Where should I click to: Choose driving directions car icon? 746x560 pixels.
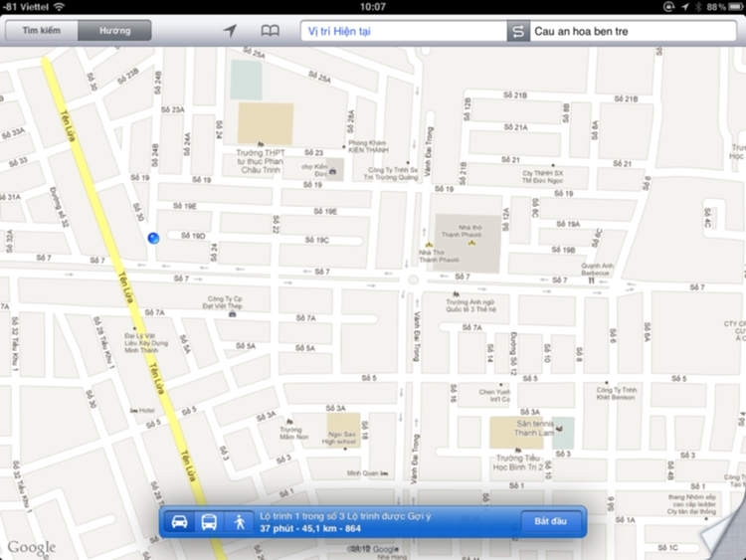[x=179, y=522]
